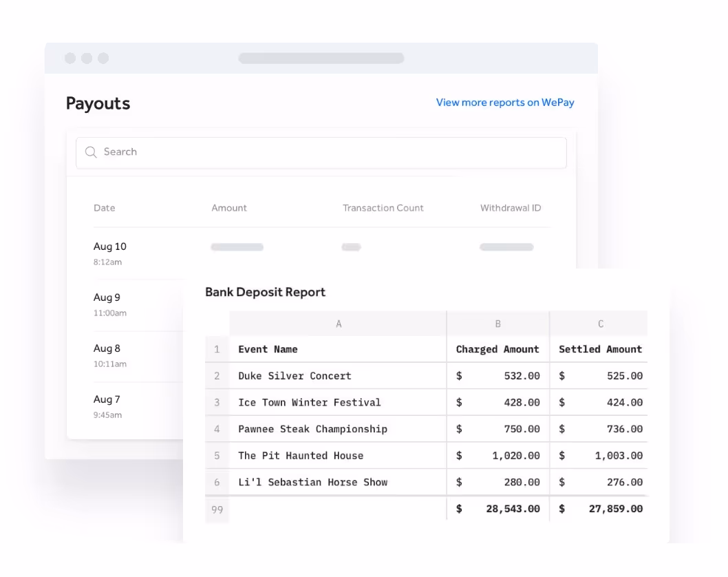
Task: Select row number 4 in the spreadsheet
Action: (x=217, y=429)
